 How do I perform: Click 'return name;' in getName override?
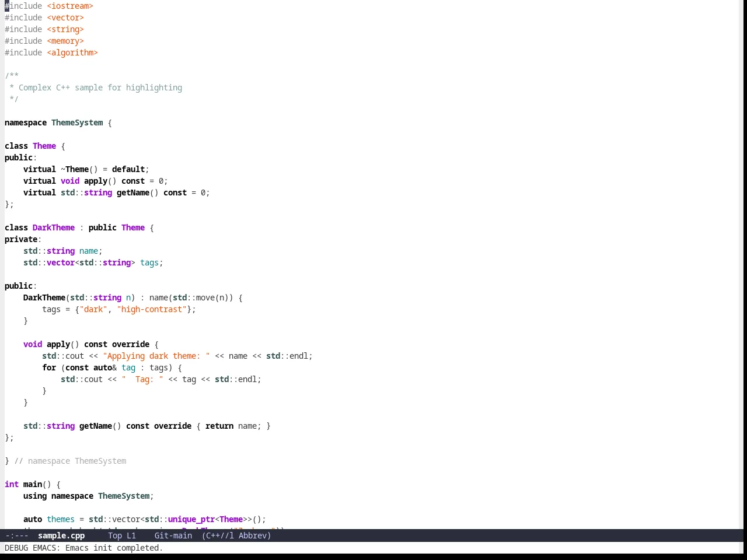point(233,426)
